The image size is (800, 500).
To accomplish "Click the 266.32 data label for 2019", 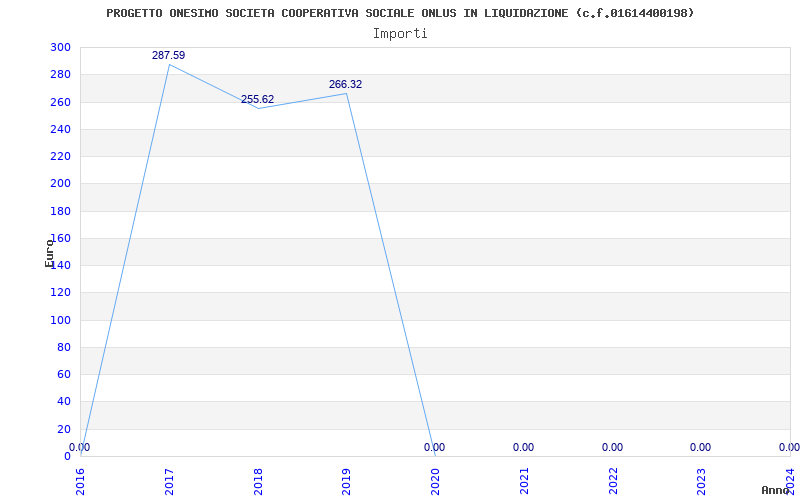I will [345, 84].
